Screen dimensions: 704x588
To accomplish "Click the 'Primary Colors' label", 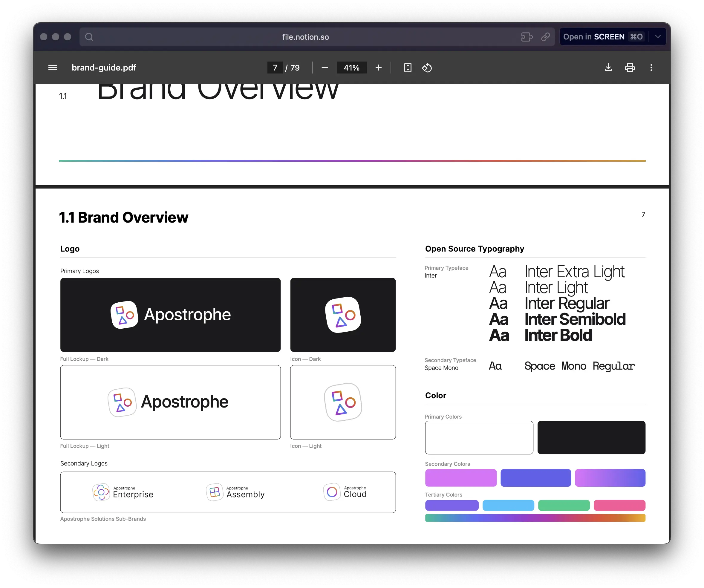I will [443, 417].
